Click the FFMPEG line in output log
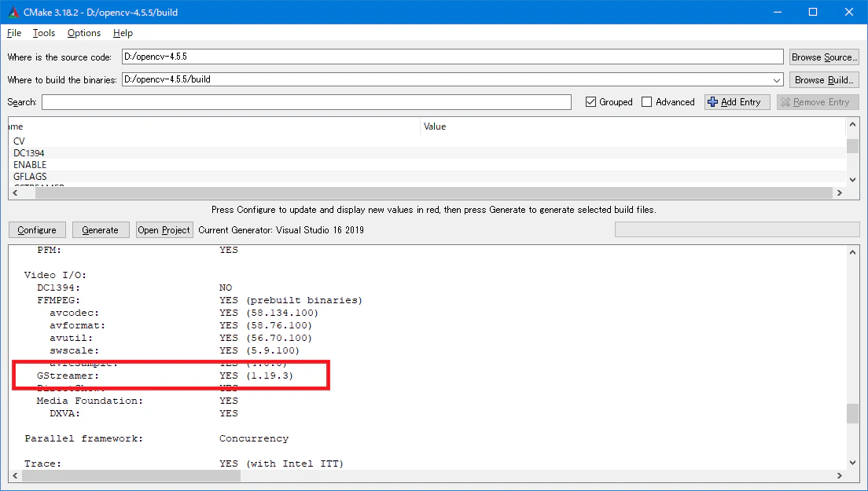Image resolution: width=868 pixels, height=491 pixels. [x=199, y=300]
